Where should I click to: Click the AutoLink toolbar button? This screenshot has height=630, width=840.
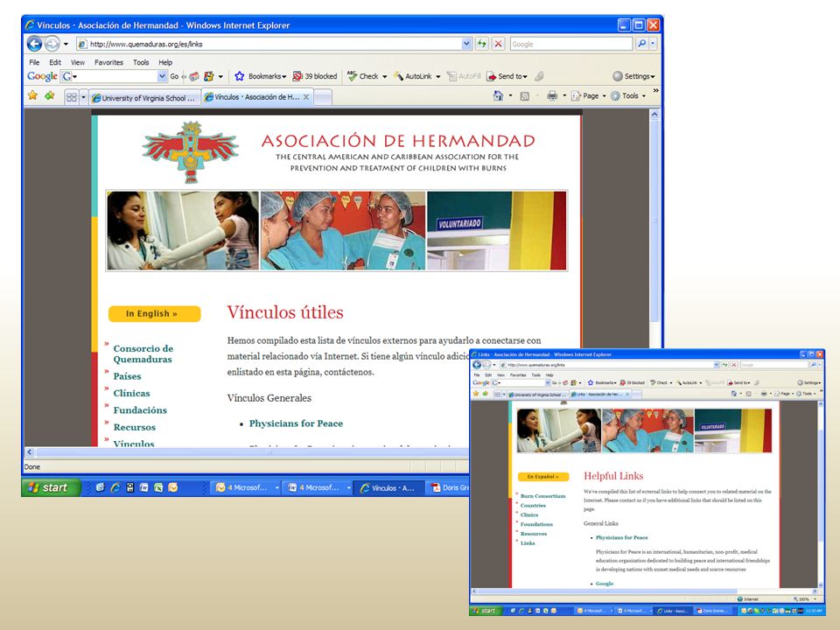pyautogui.click(x=416, y=77)
